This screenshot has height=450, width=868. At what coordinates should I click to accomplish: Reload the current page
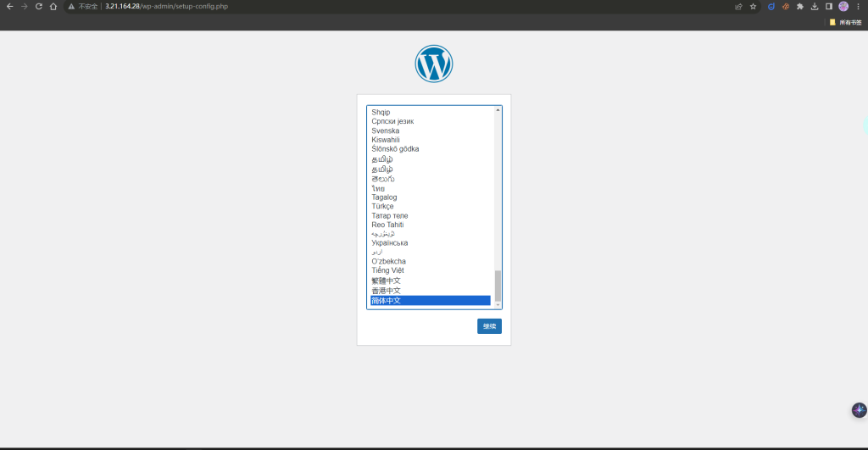[x=39, y=7]
